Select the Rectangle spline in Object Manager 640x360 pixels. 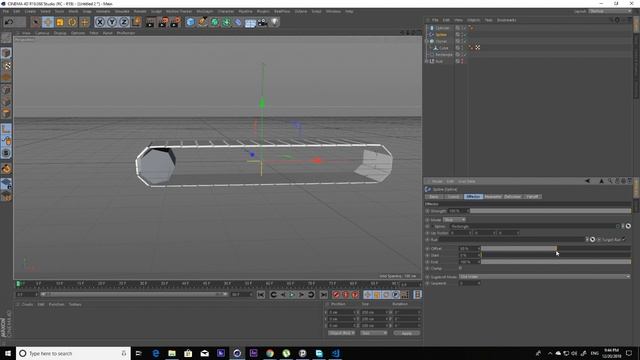pyautogui.click(x=444, y=54)
